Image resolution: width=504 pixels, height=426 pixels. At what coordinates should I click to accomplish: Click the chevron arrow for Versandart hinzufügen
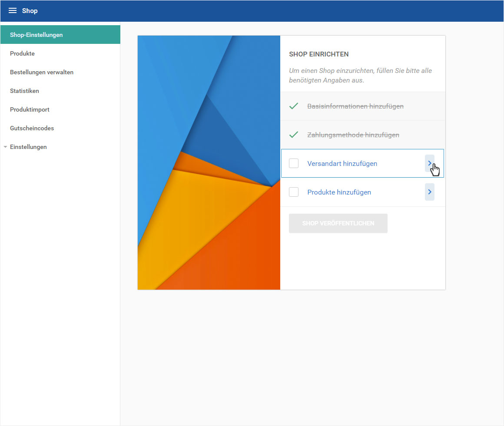430,163
